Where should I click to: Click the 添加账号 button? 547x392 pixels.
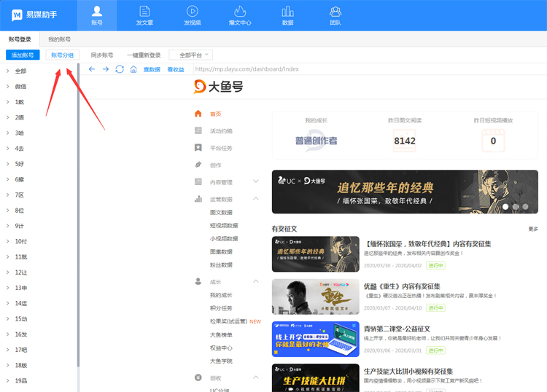(x=23, y=55)
